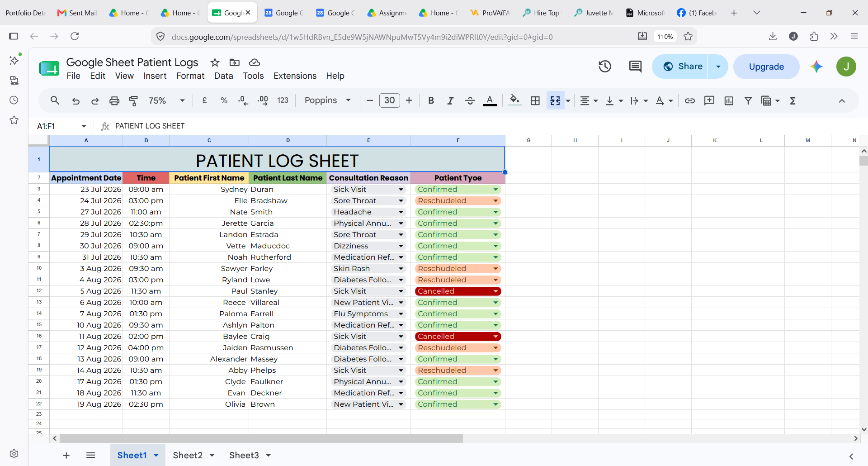Screen dimensions: 868x466
Task: Bookmark this page with the star
Action: (x=688, y=37)
